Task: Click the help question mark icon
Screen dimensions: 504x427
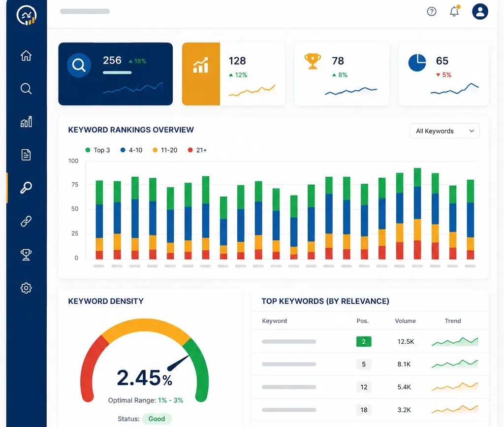Action: pos(431,12)
